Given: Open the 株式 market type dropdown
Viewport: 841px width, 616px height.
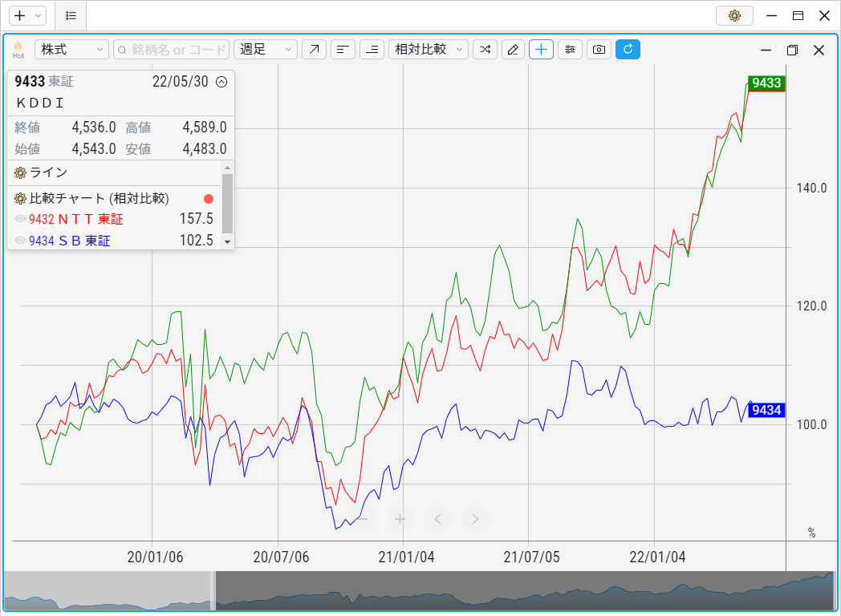Looking at the screenshot, I should click(72, 49).
